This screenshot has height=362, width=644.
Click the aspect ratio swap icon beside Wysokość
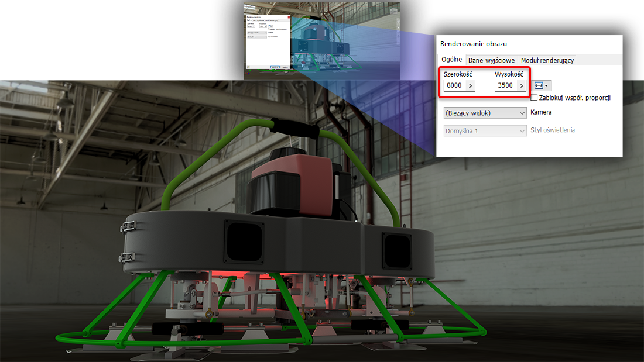click(x=538, y=85)
